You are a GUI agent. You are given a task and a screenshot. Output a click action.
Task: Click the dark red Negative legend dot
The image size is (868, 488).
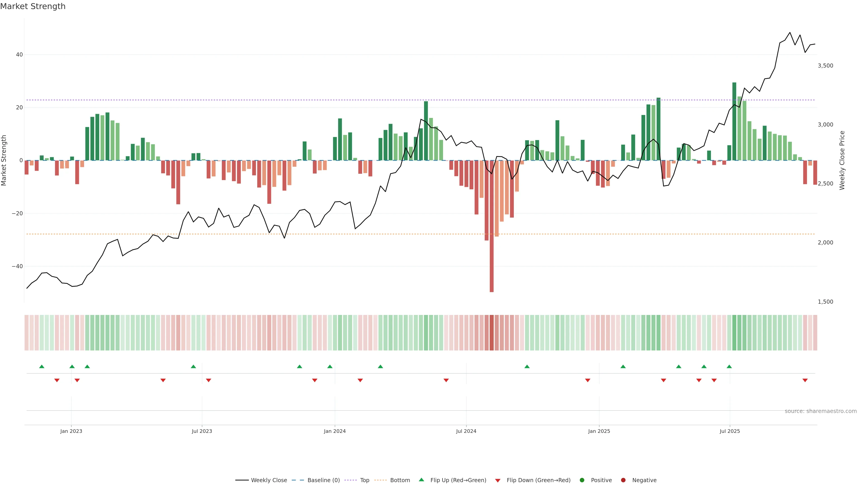pos(623,480)
